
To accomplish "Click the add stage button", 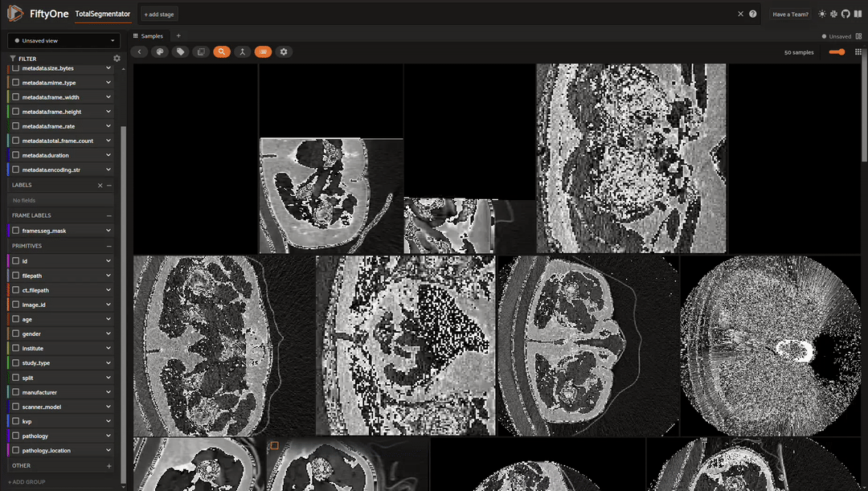I will [159, 14].
